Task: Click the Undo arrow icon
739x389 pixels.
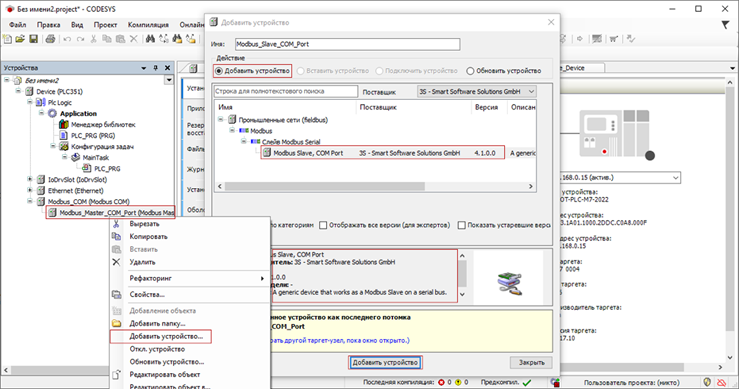Action: point(67,39)
